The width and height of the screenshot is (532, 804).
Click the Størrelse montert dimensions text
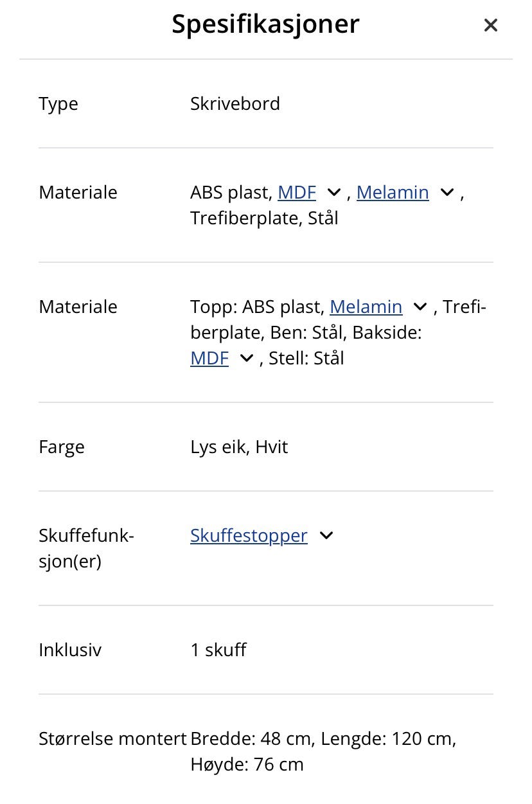click(x=323, y=751)
